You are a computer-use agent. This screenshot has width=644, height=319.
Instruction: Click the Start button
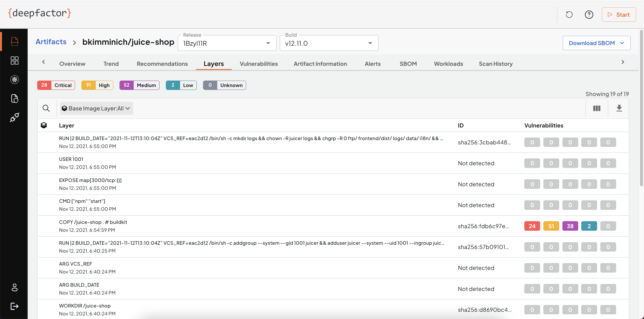click(618, 15)
